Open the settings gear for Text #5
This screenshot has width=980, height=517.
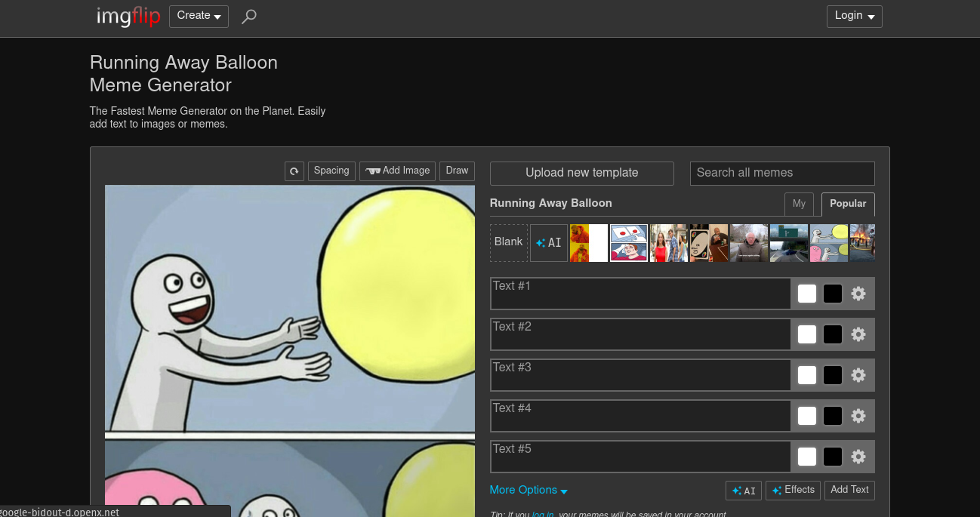(x=858, y=457)
